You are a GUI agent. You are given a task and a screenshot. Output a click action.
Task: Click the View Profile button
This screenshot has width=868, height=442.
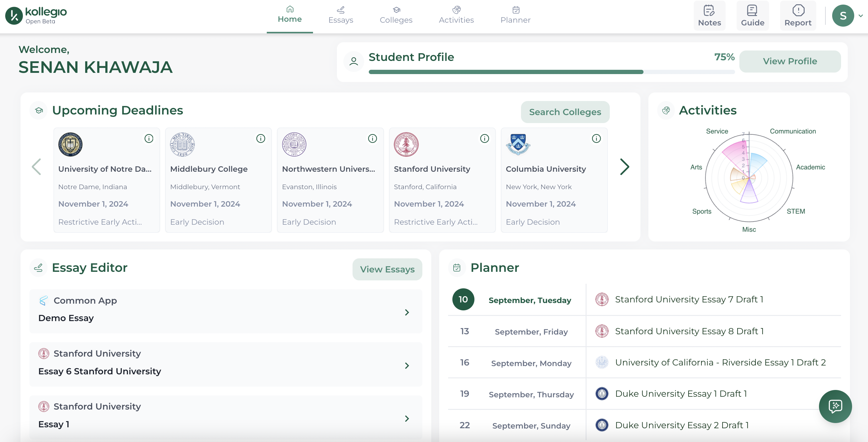pyautogui.click(x=790, y=61)
